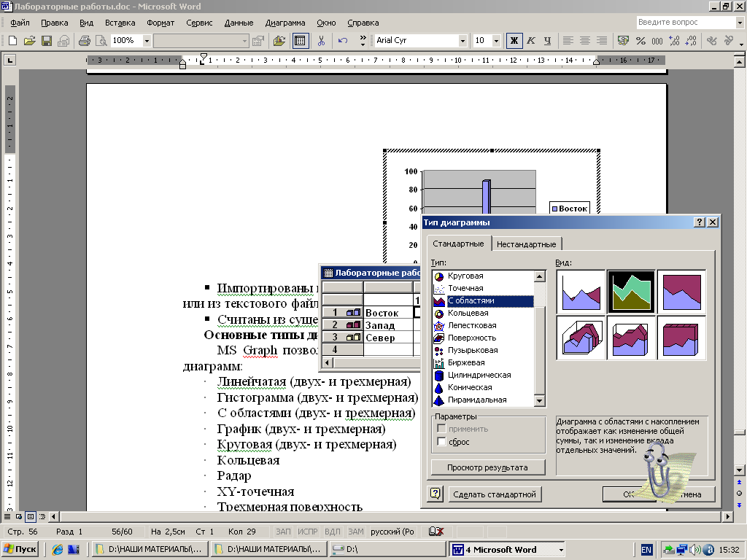The height and width of the screenshot is (560, 747).
Task: Click the Open folder toolbar icon
Action: pos(29,41)
